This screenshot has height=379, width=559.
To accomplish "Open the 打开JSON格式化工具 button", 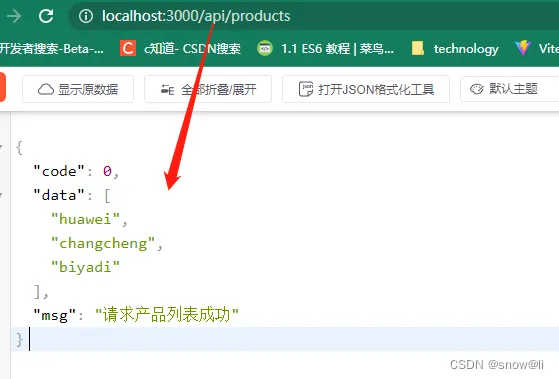I will 366,89.
